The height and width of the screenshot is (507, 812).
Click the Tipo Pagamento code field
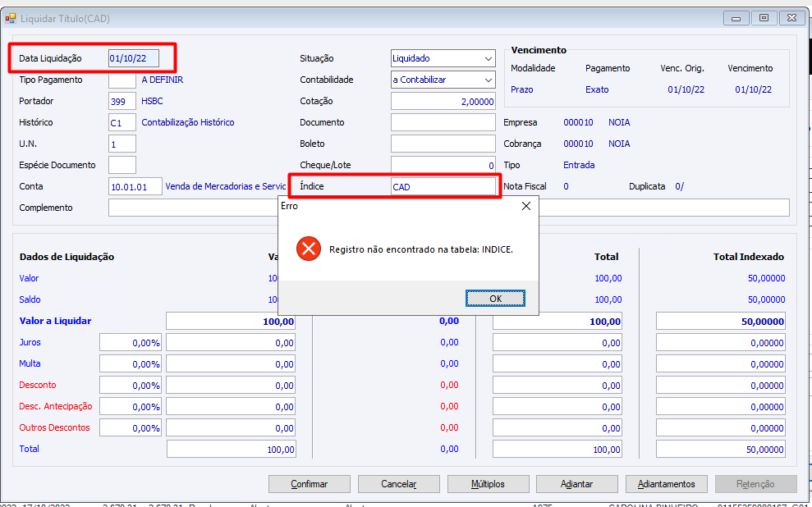point(122,80)
